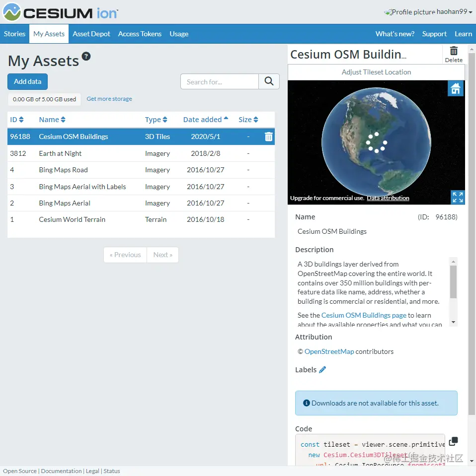This screenshot has width=476, height=476.
Task: Delete Cesium OSM Buildings using the row trash icon
Action: tap(269, 136)
